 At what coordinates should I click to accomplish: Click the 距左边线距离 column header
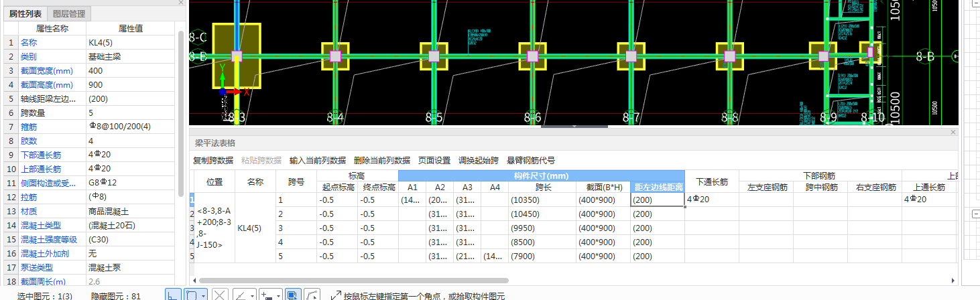(657, 187)
